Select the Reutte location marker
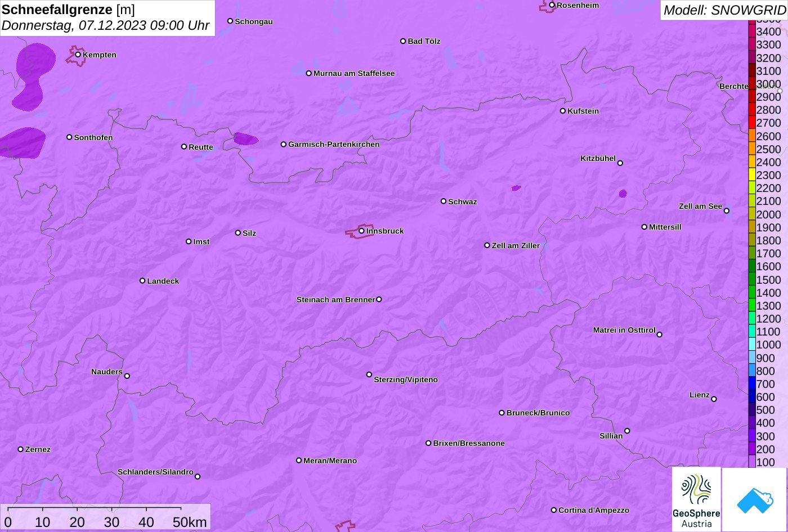The image size is (788, 532). point(184,146)
